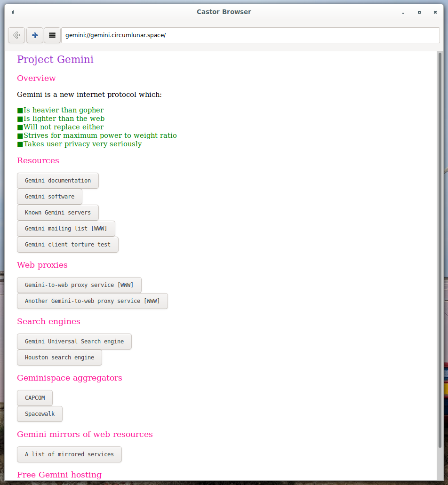The image size is (448, 485).
Task: Maximize the Castor Browser window
Action: pos(419,12)
